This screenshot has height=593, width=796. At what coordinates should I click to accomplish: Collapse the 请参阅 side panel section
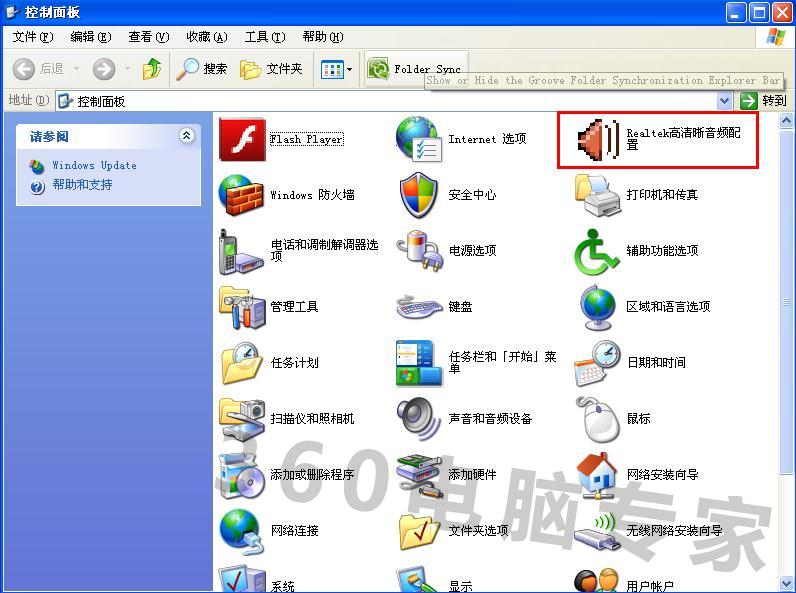[x=186, y=136]
